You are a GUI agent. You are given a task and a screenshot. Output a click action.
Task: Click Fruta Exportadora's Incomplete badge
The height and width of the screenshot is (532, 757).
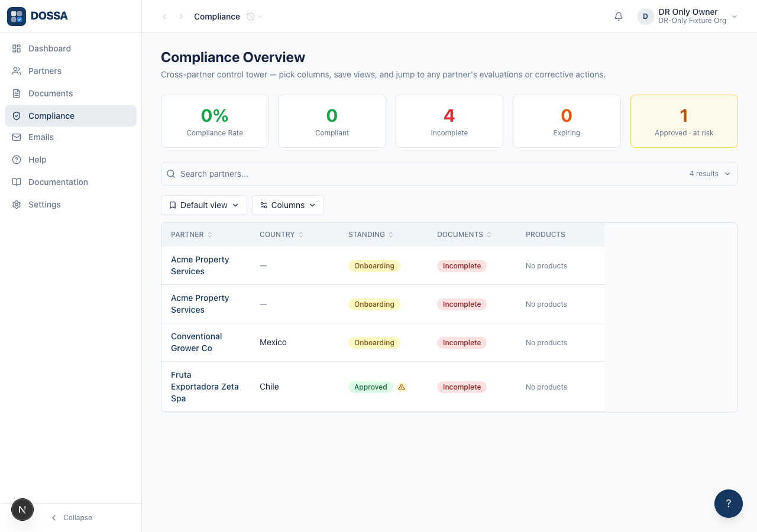coord(462,387)
